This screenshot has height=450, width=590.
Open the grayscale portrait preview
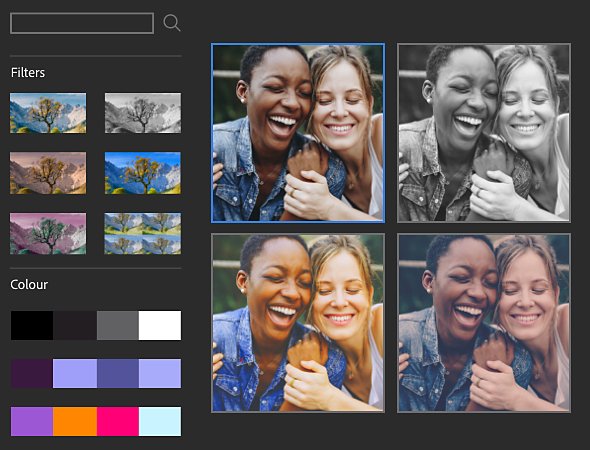(484, 133)
